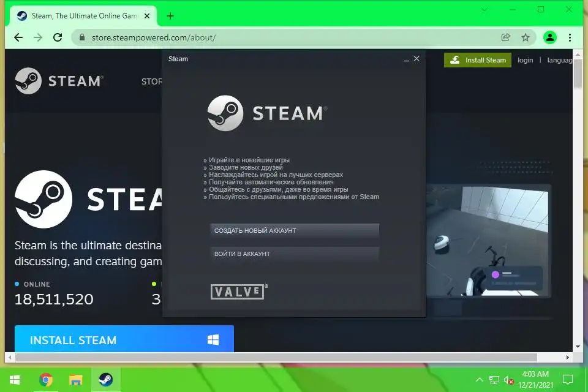The width and height of the screenshot is (588, 392).
Task: Click the line 'Играйте в новейшие игры'
Action: pos(249,160)
